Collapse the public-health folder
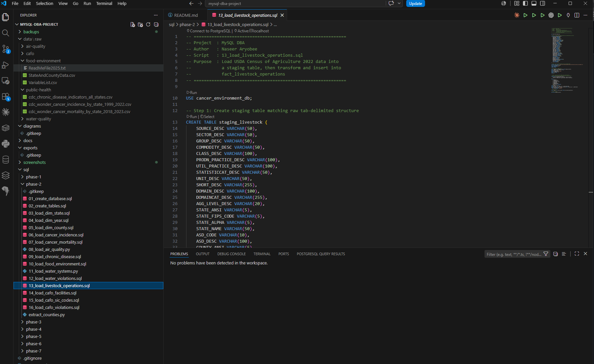Image resolution: width=594 pixels, height=364 pixels. (38, 90)
